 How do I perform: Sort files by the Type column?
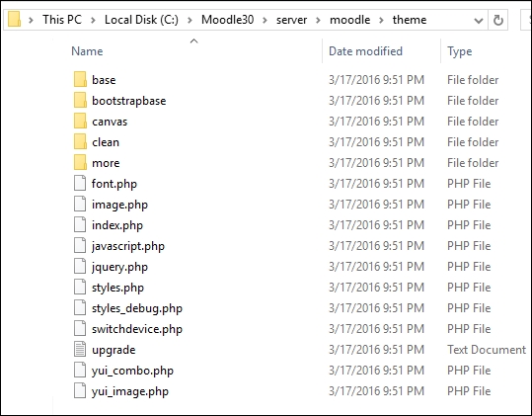(x=459, y=51)
